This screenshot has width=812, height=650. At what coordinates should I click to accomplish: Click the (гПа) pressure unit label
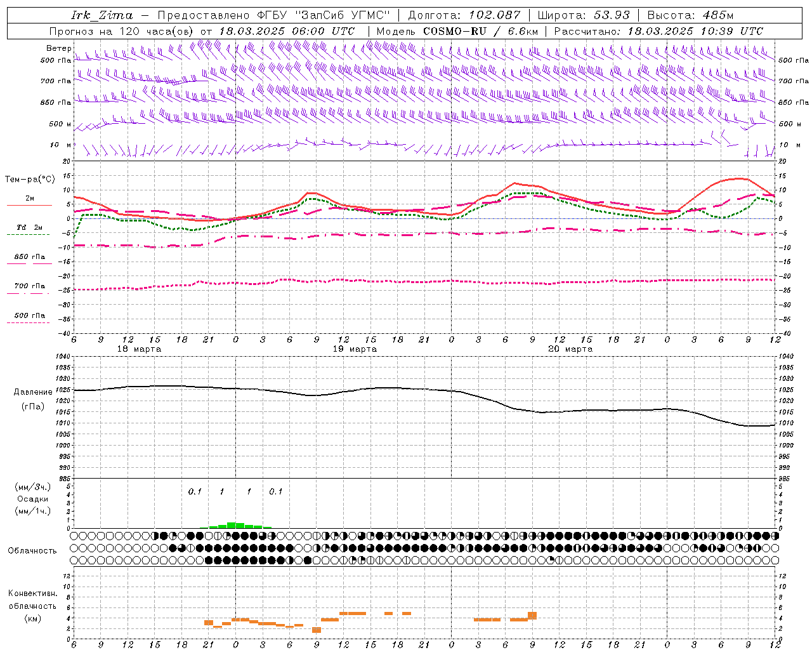tap(33, 406)
